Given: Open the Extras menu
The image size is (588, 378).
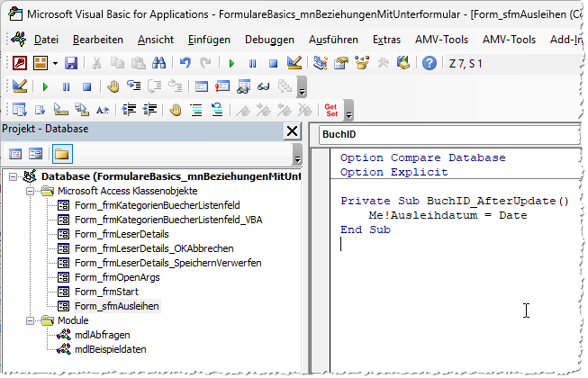Looking at the screenshot, I should 386,40.
